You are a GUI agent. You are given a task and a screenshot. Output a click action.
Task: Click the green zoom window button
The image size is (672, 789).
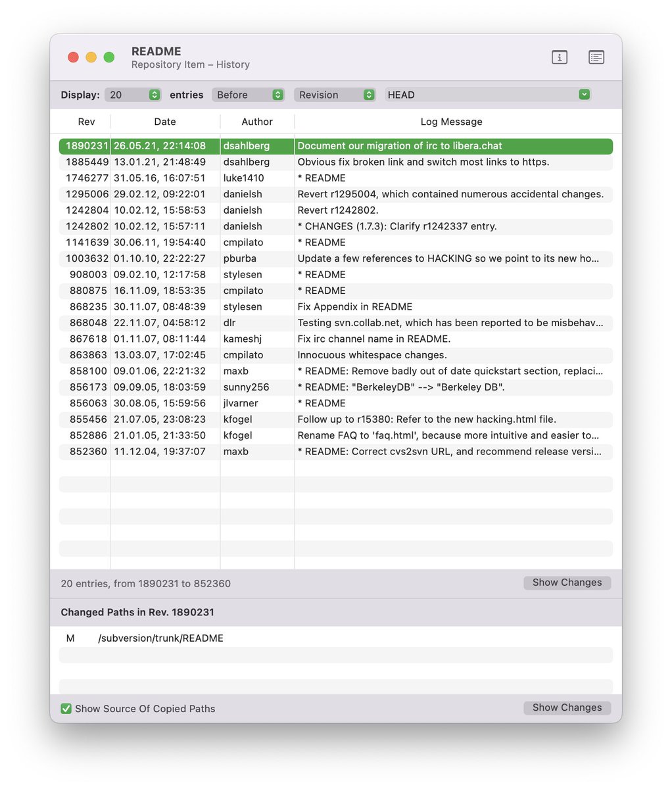pos(109,57)
